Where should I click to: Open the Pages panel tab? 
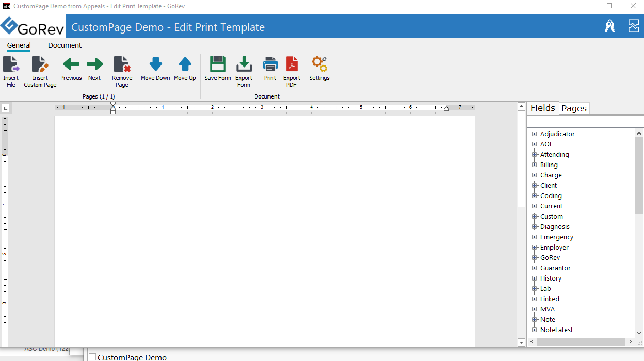click(x=574, y=108)
